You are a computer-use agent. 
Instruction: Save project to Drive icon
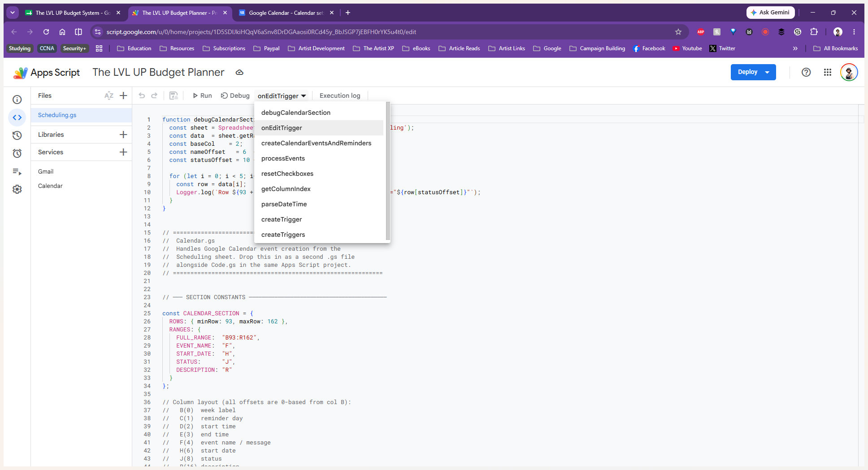click(x=174, y=96)
